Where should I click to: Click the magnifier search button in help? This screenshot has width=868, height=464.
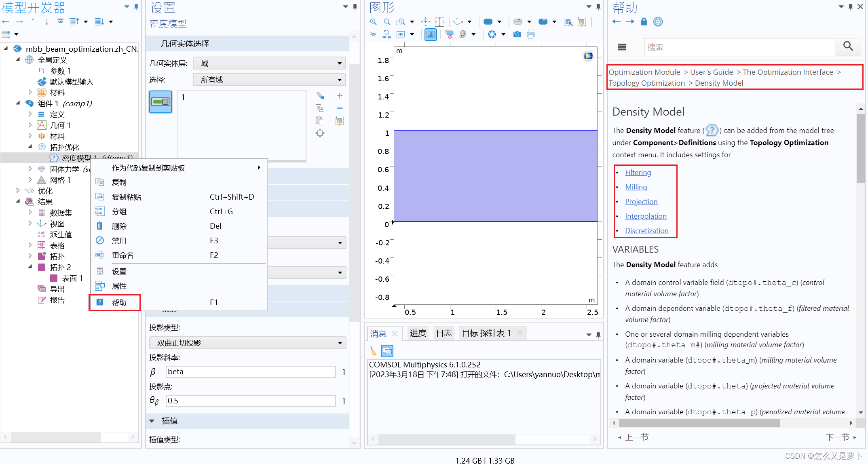pyautogui.click(x=848, y=47)
